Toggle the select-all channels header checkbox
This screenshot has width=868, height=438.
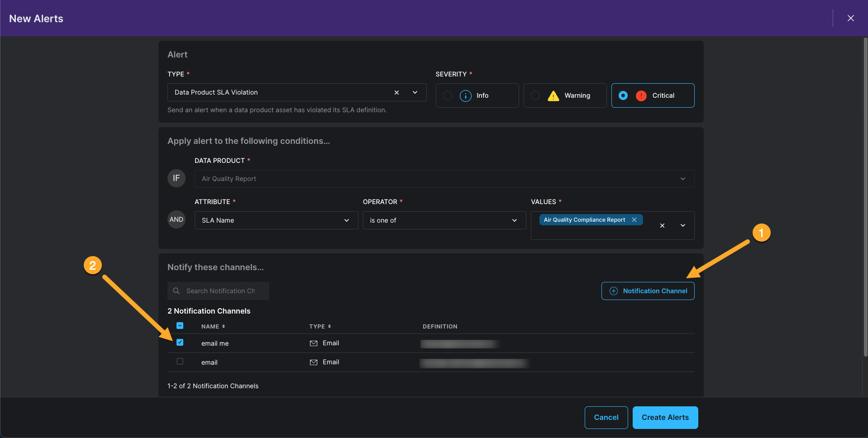pyautogui.click(x=180, y=326)
